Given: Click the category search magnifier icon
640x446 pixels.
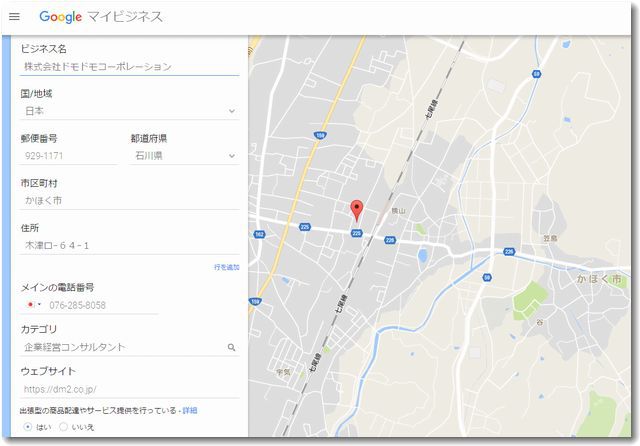Looking at the screenshot, I should (231, 348).
